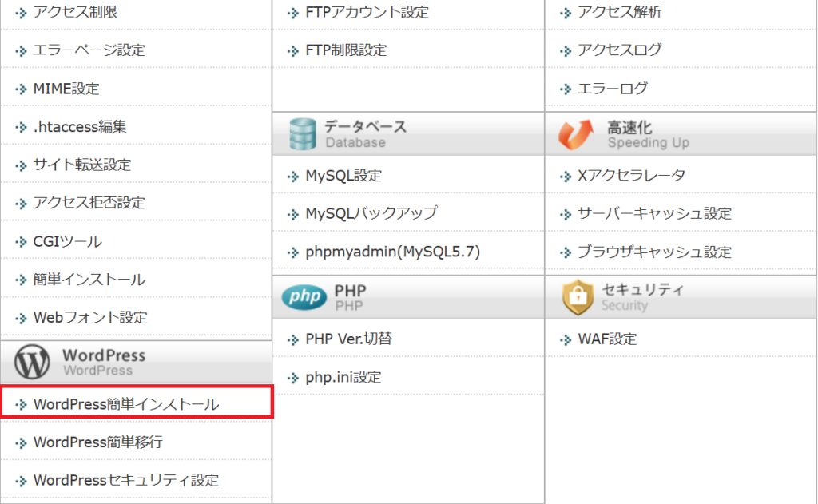Open .htaccess編集 editor link
Image resolution: width=818 pixels, height=504 pixels.
point(80,127)
